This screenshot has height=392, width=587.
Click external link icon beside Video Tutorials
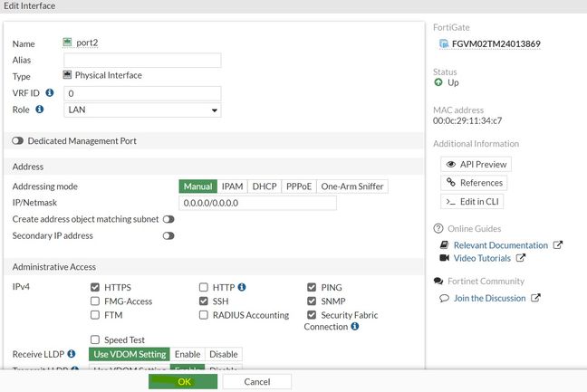click(521, 258)
